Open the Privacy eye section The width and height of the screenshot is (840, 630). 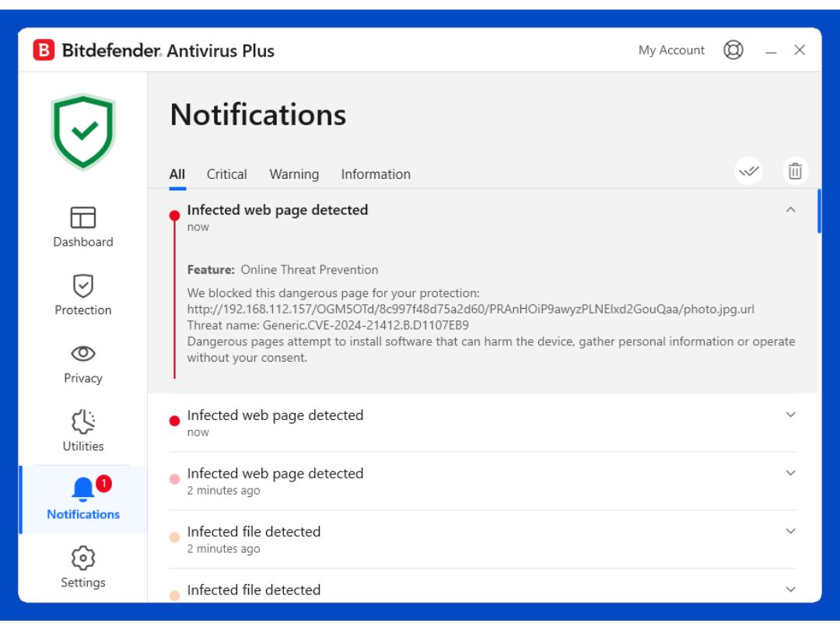(83, 364)
